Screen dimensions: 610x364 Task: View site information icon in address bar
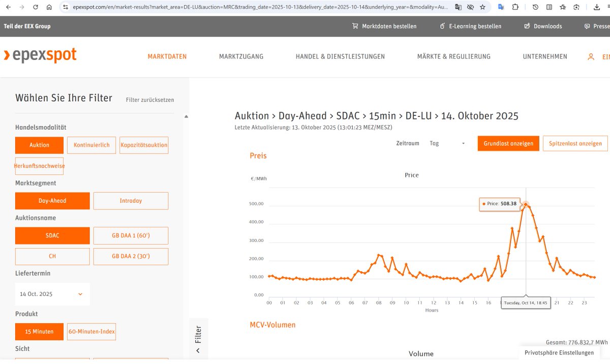(65, 7)
